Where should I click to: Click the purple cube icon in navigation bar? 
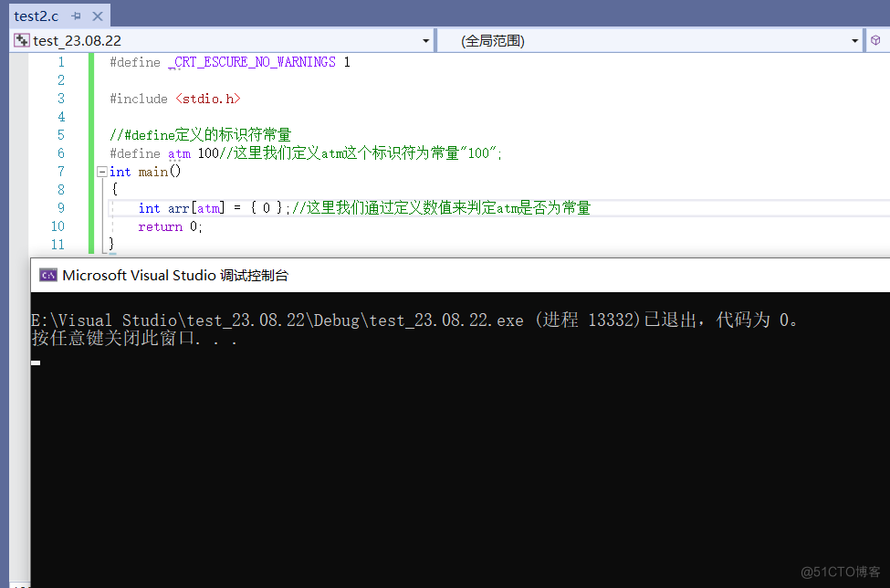click(875, 40)
